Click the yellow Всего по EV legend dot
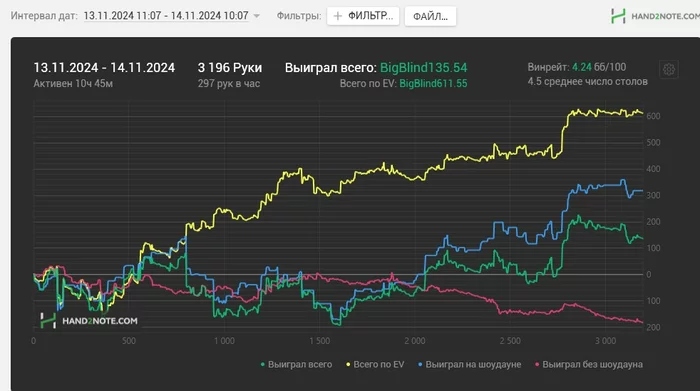This screenshot has width=700, height=391. pos(348,365)
